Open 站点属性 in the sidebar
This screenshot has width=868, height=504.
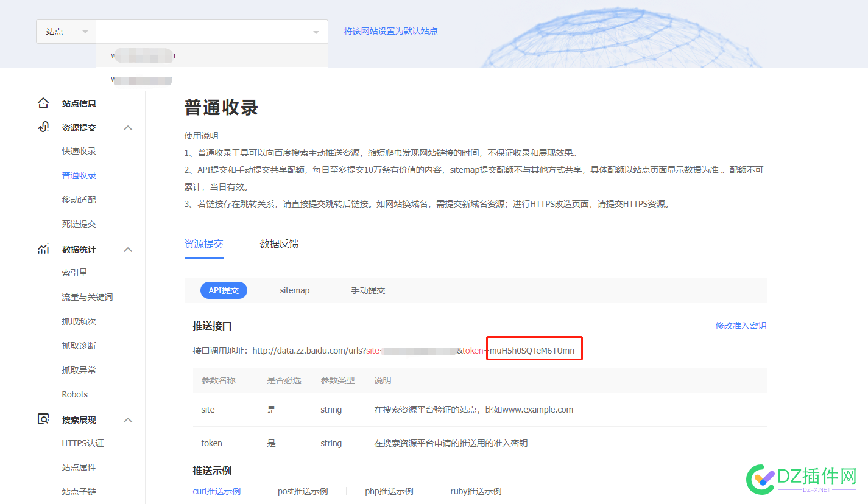[79, 467]
